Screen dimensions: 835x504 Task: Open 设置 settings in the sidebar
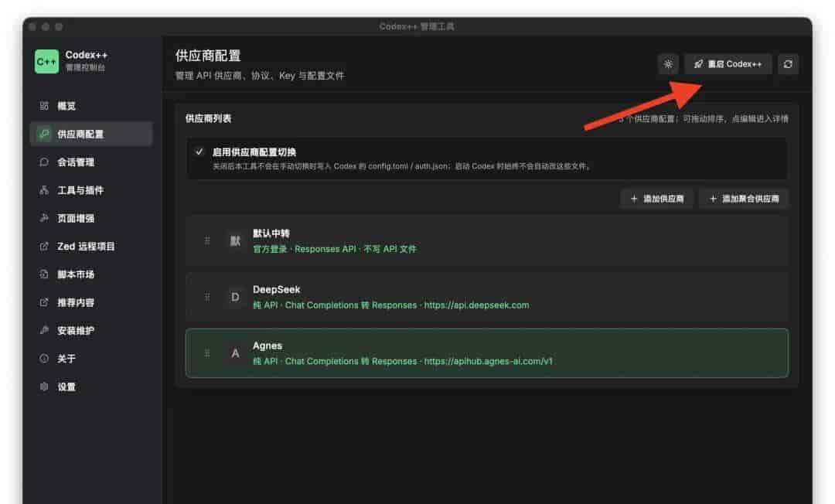click(91, 387)
